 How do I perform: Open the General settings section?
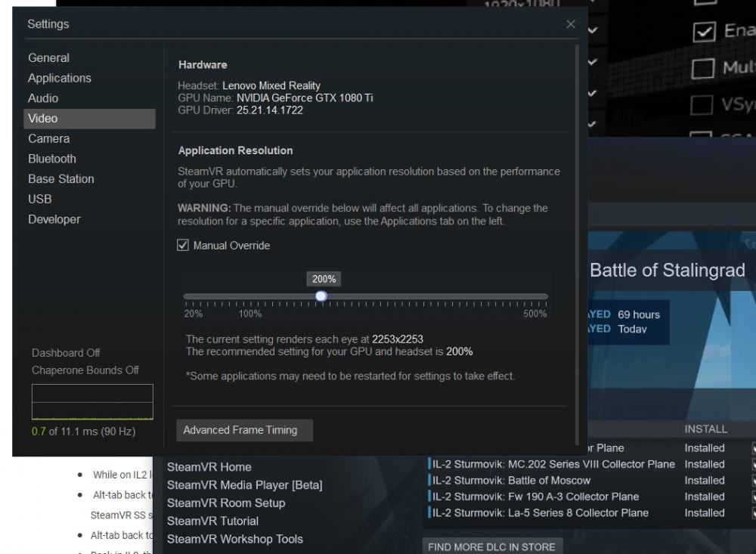click(x=48, y=58)
